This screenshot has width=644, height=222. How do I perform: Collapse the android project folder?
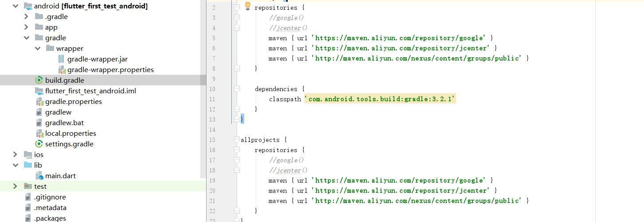pos(16,6)
